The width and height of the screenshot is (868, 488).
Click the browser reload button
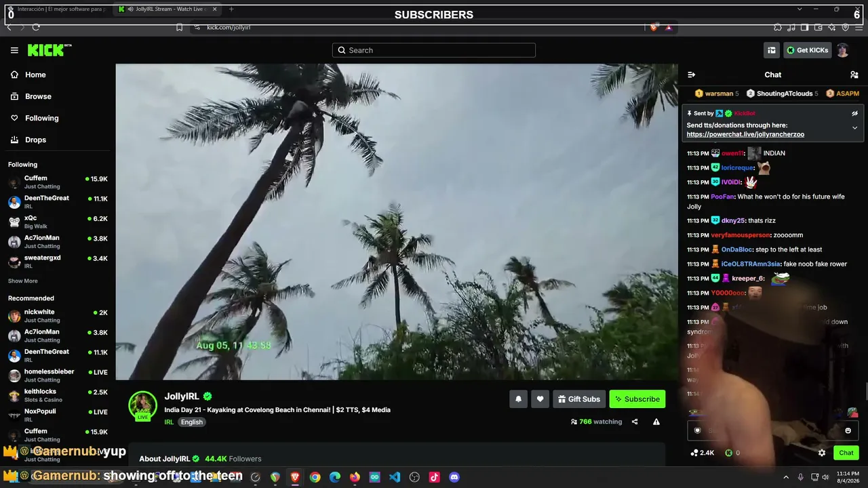[36, 27]
